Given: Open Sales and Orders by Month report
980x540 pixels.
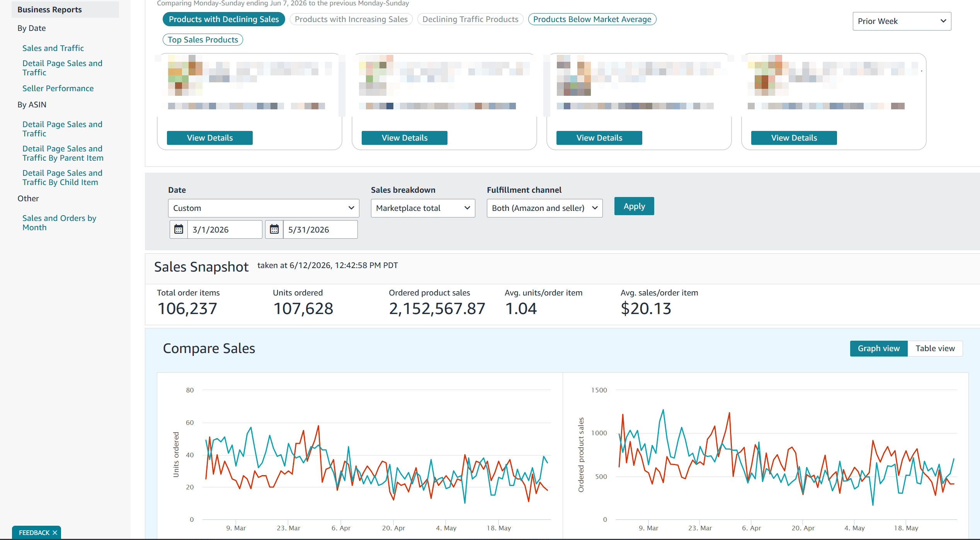Looking at the screenshot, I should 59,223.
